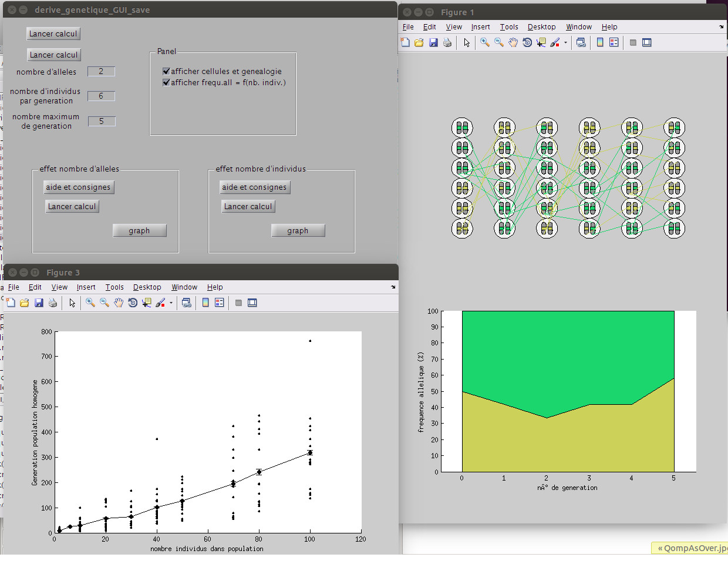Click New Figure icon in Figure 1 toolbar
The image size is (728, 564).
coord(405,42)
